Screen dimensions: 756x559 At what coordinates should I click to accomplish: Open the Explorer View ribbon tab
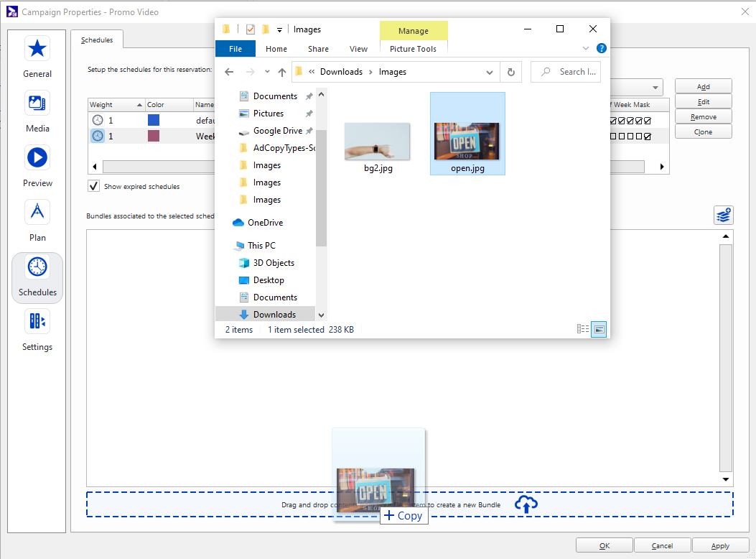358,49
